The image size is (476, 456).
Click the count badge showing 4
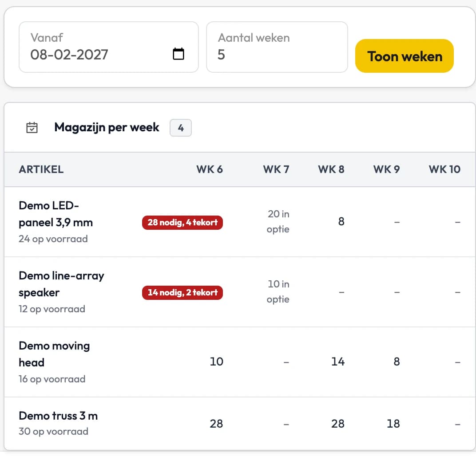(x=181, y=128)
